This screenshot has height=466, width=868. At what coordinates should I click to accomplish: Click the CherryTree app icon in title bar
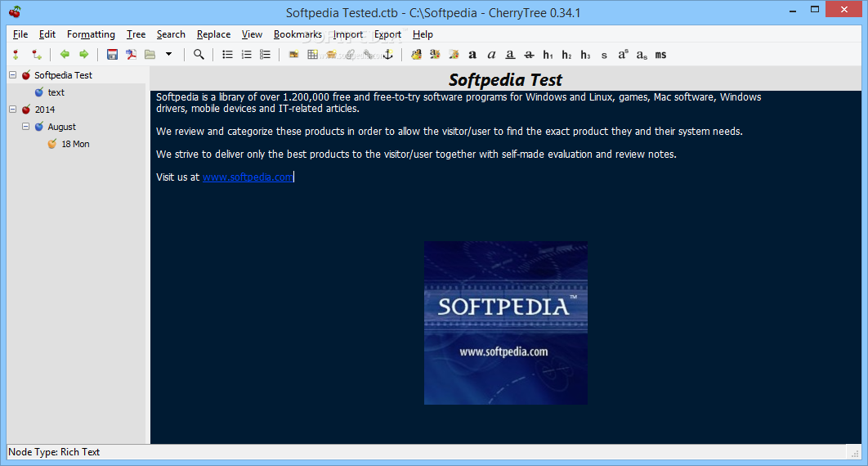coord(15,11)
